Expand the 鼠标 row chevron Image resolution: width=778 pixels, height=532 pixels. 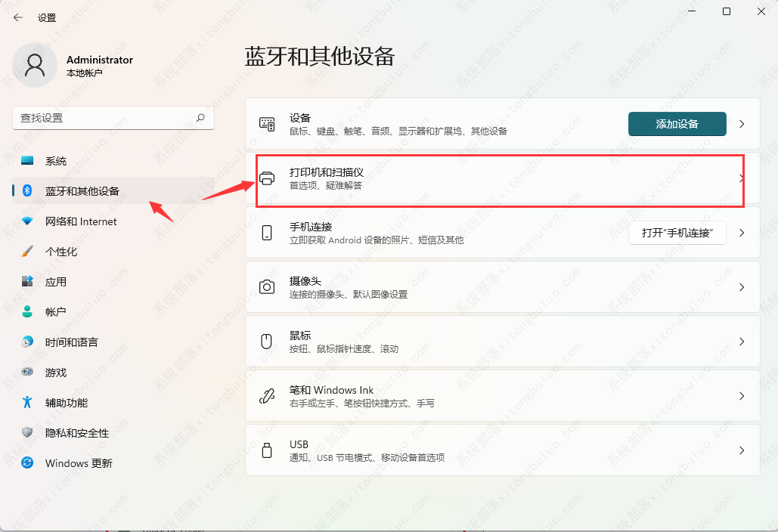point(742,342)
